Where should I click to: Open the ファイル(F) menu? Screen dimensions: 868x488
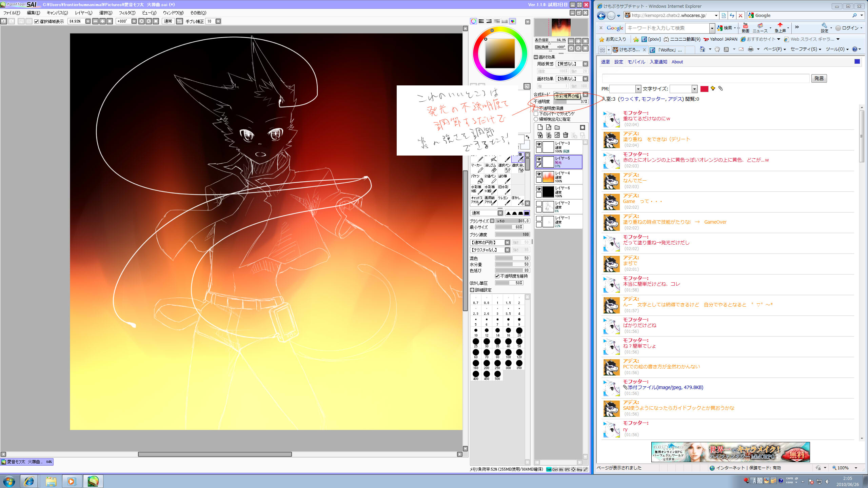[12, 13]
